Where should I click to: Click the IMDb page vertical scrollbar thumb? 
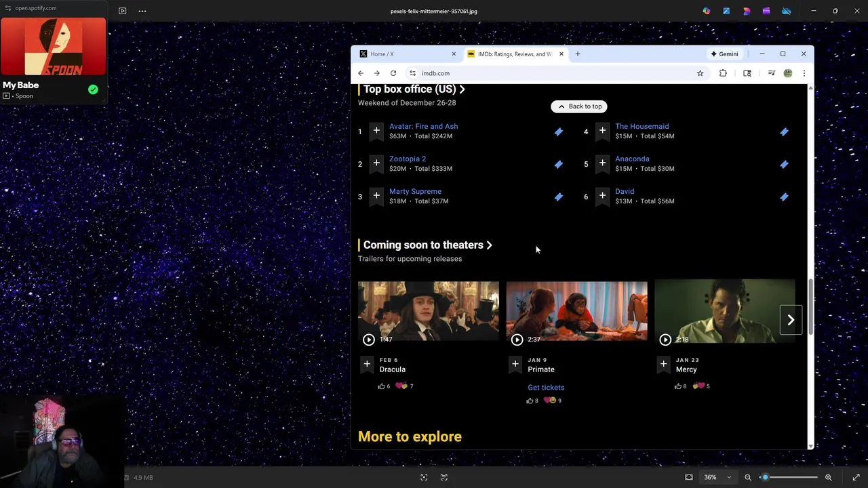(810, 305)
